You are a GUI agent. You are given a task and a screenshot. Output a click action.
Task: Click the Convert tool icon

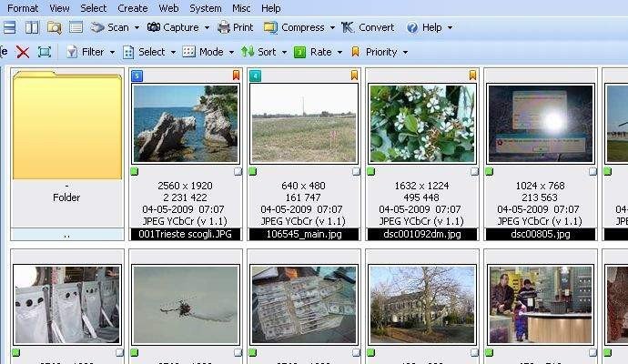click(x=348, y=27)
